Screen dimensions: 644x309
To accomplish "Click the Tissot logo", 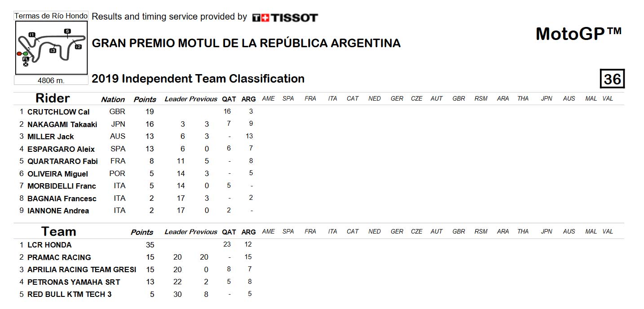I will point(285,18).
